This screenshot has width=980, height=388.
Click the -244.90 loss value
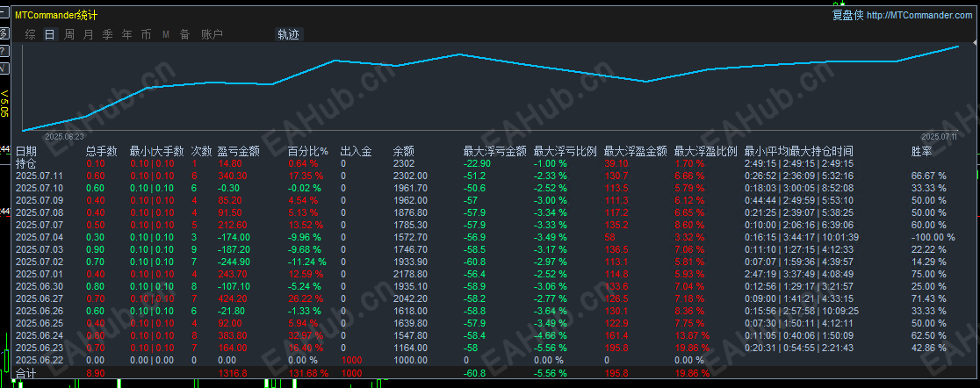234,262
